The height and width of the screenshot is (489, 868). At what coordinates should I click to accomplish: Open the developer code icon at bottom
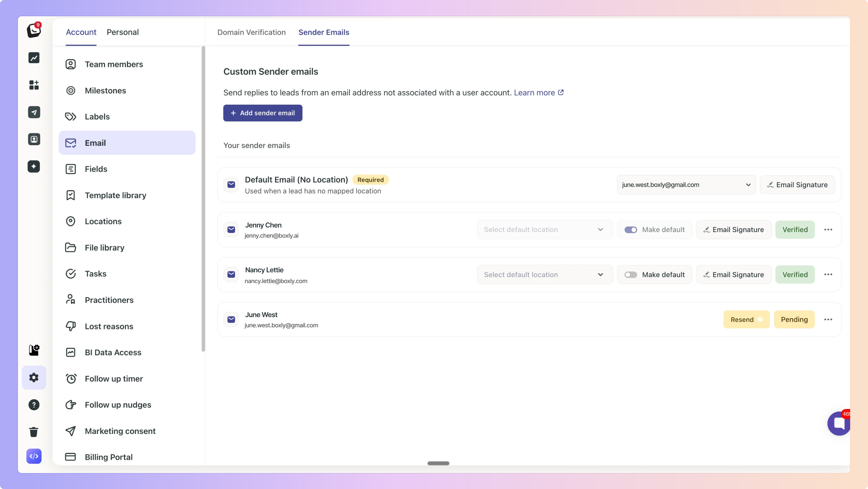(34, 456)
